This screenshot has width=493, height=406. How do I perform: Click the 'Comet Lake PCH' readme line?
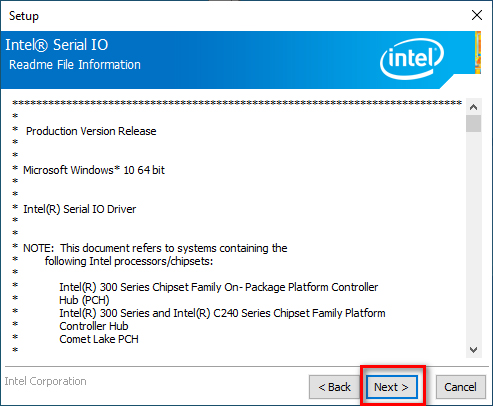[x=99, y=339]
